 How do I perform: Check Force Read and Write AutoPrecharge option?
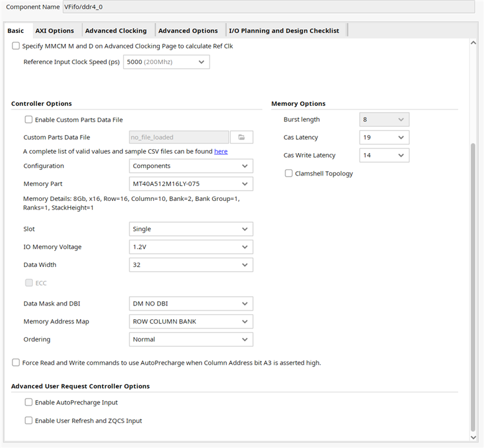pyautogui.click(x=16, y=363)
